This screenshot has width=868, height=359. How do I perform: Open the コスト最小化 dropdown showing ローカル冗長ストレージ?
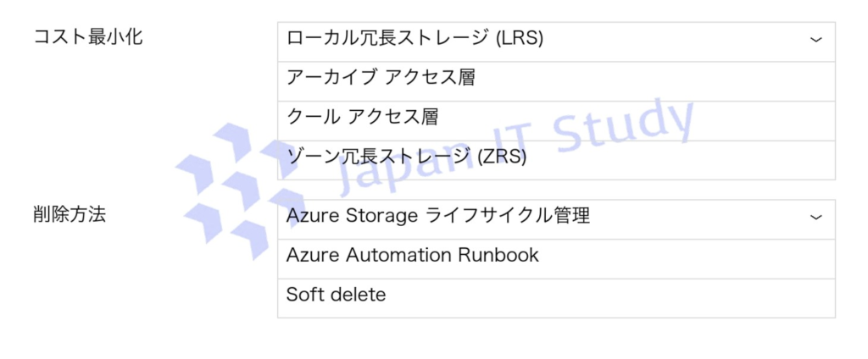pyautogui.click(x=555, y=39)
